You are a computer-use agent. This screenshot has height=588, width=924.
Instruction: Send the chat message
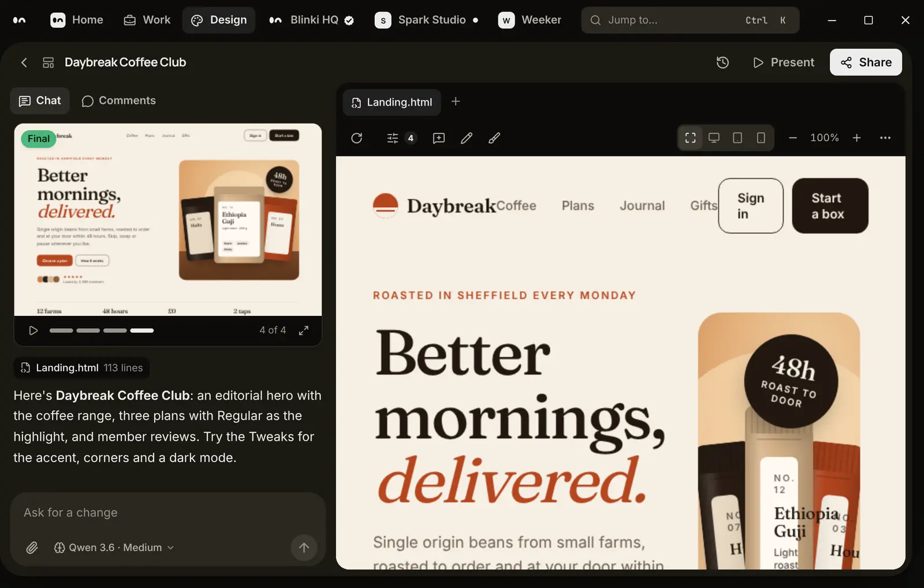304,548
